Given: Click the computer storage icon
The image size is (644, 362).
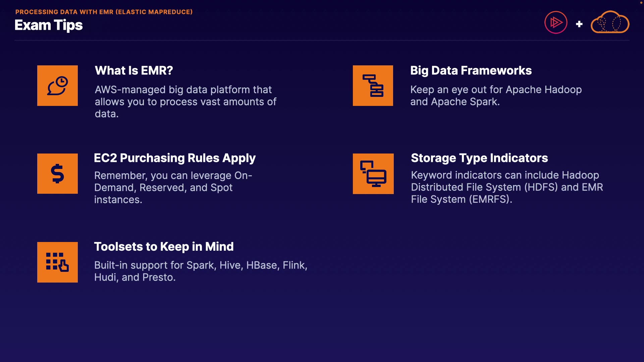Looking at the screenshot, I should point(373,174).
